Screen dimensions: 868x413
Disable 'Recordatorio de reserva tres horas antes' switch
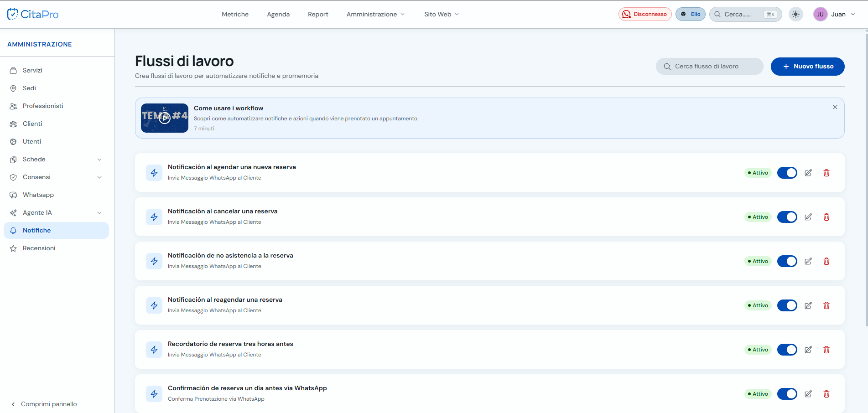tap(787, 350)
